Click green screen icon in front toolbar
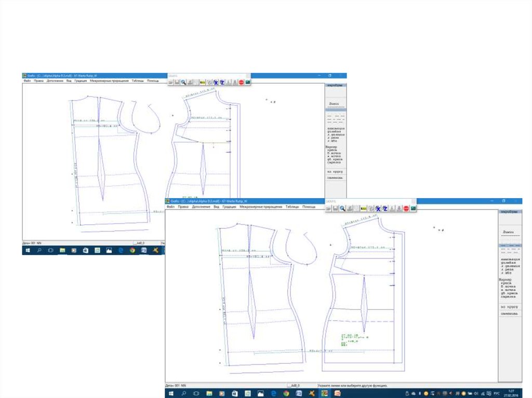The height and width of the screenshot is (398, 532). 413,209
